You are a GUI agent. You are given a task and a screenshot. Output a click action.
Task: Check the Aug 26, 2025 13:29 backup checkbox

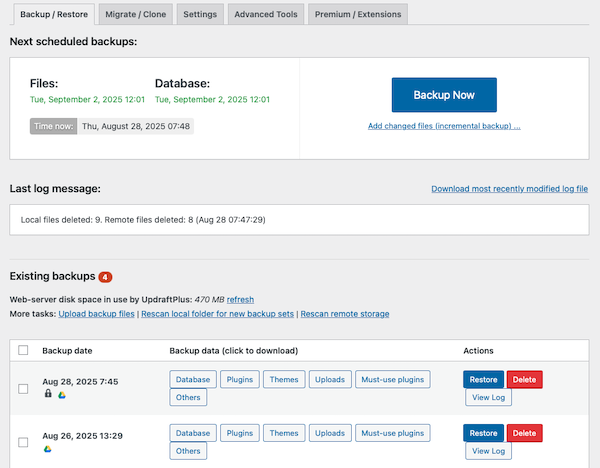[x=23, y=442]
